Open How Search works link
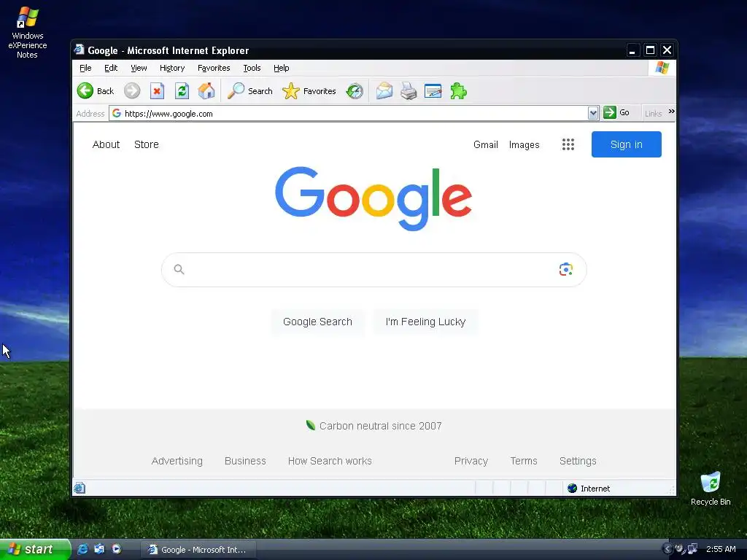This screenshot has height=560, width=747. pyautogui.click(x=330, y=461)
